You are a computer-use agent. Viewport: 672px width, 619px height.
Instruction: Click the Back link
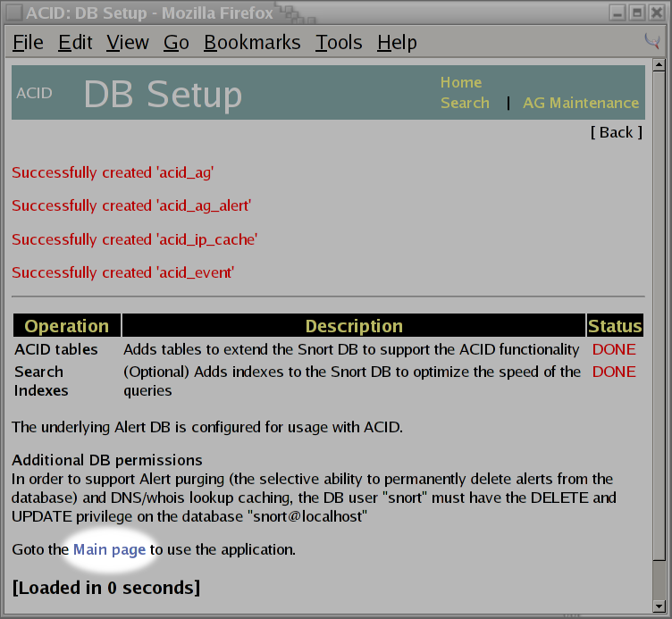[x=616, y=132]
